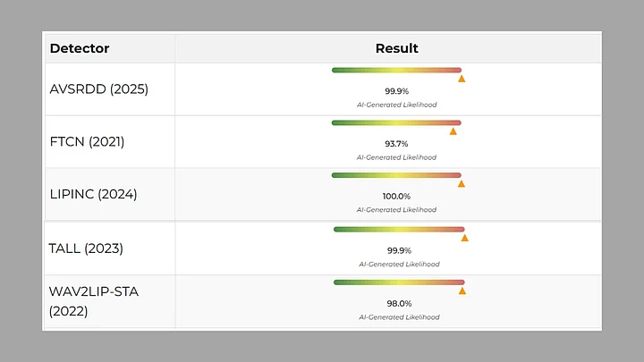
Task: Click the LIPINC likelihood gradient bar
Action: pyautogui.click(x=396, y=175)
